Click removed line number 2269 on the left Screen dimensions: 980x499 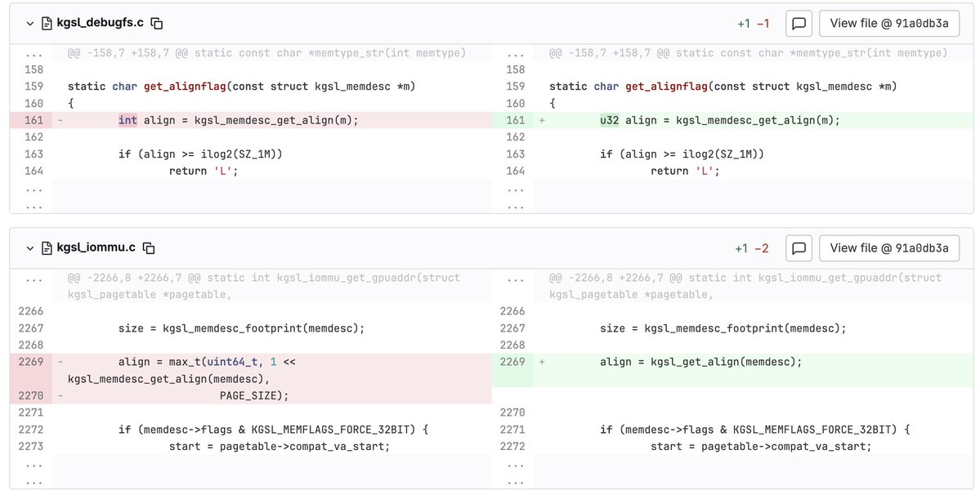coord(30,363)
